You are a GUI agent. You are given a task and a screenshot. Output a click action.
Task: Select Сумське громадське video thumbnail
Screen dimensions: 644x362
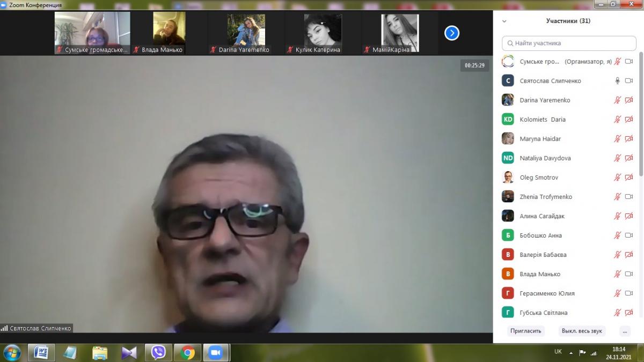coord(92,33)
